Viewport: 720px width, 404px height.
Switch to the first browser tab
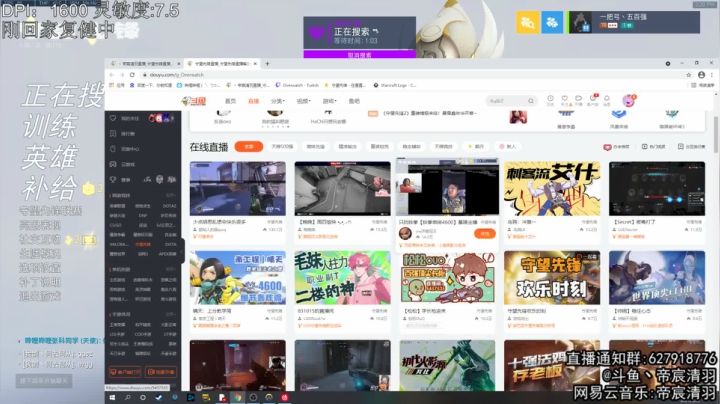coord(145,63)
